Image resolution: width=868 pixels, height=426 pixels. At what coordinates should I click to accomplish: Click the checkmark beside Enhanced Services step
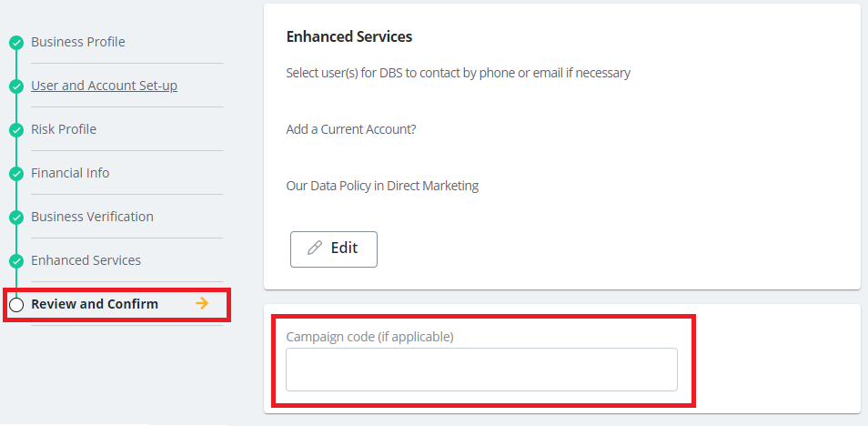coord(15,261)
